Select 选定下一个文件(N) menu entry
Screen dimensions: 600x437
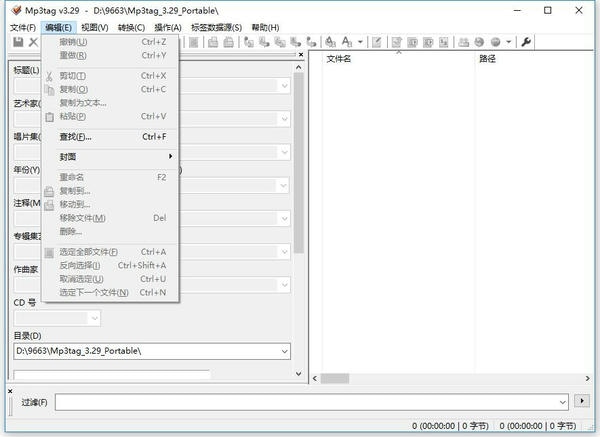pyautogui.click(x=110, y=293)
